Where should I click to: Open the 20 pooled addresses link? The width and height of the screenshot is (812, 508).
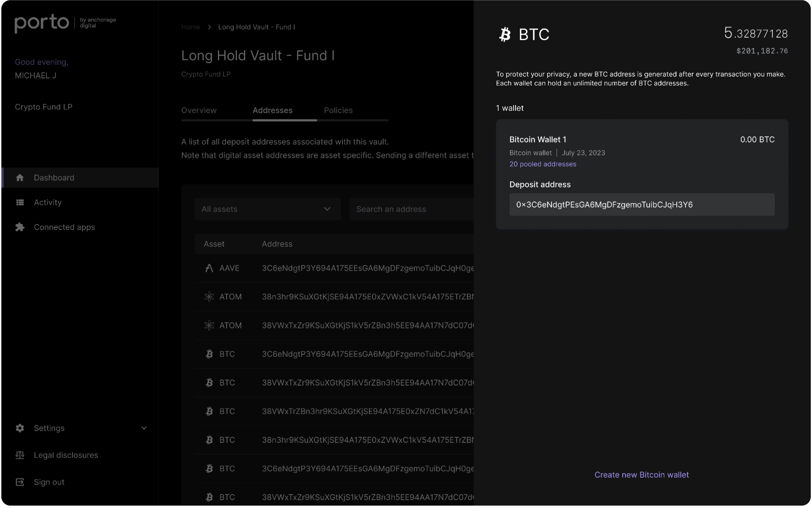pos(542,164)
